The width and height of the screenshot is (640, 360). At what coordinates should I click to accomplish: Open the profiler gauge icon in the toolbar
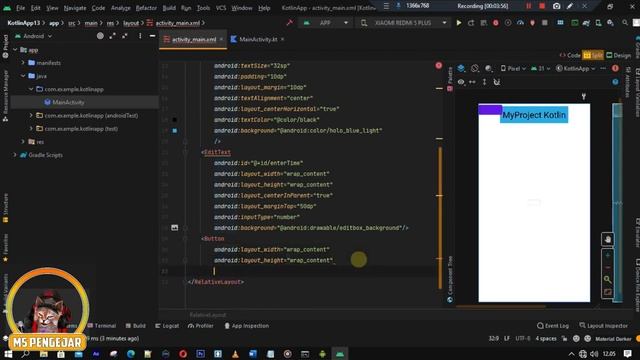(x=520, y=23)
